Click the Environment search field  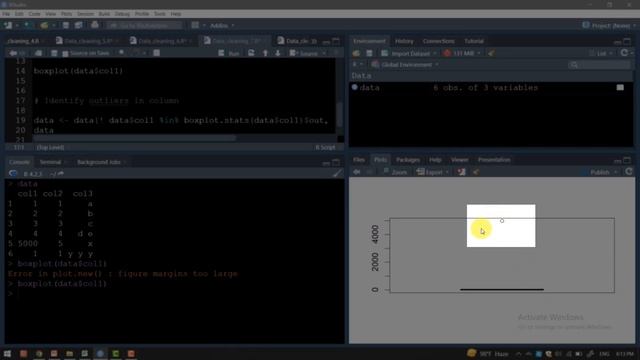[599, 64]
